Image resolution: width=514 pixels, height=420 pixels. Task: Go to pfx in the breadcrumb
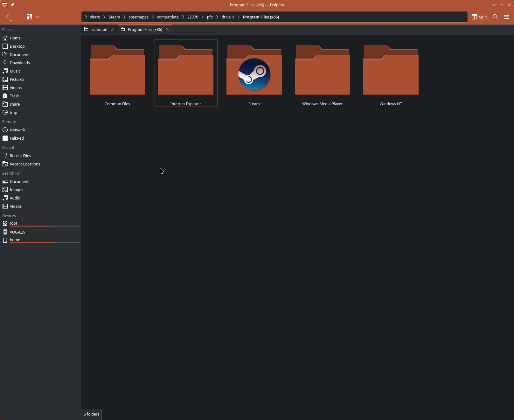(210, 17)
